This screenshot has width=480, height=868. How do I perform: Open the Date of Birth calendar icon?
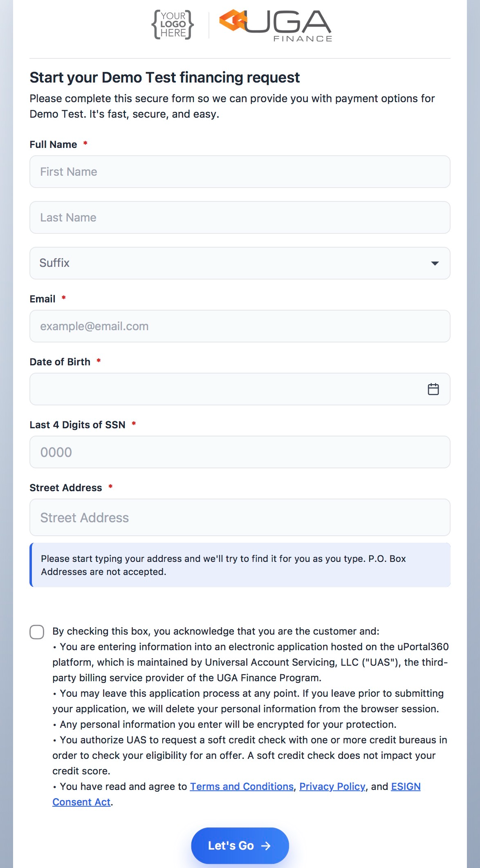[x=433, y=389]
